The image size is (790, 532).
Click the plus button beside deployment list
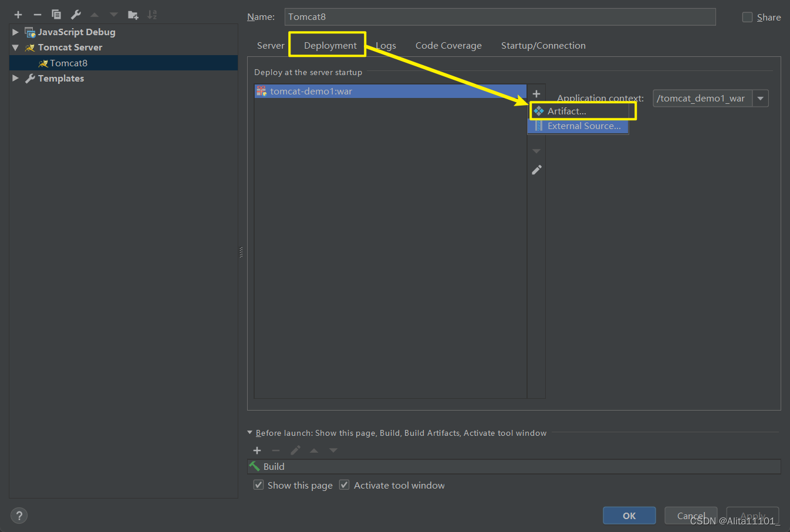tap(536, 94)
